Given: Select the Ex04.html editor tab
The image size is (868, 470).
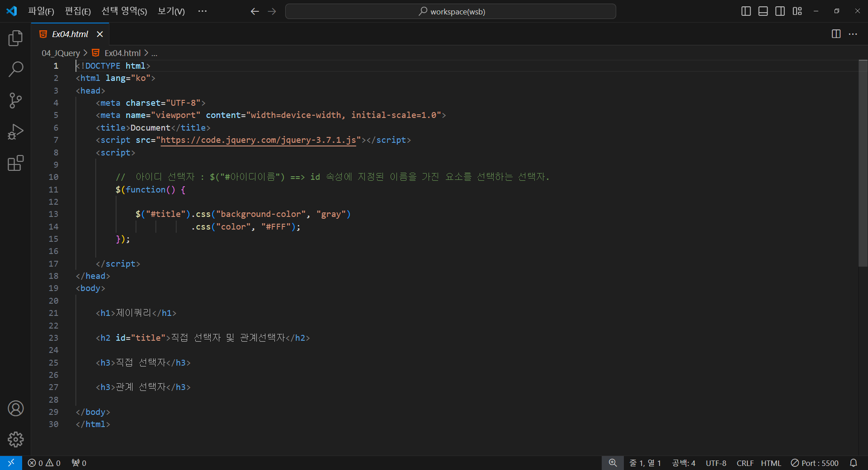Looking at the screenshot, I should pos(70,34).
